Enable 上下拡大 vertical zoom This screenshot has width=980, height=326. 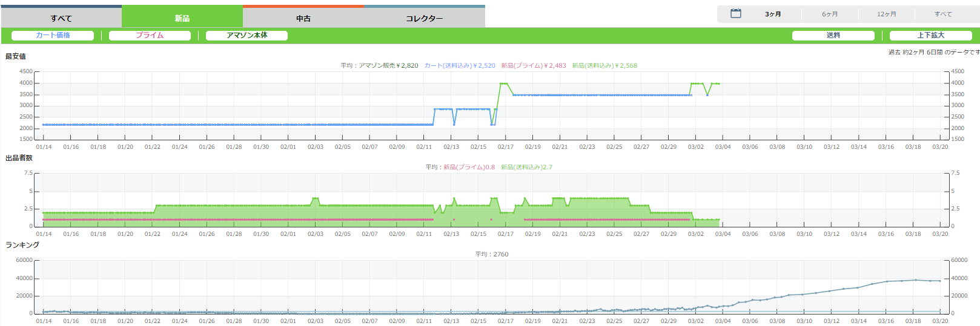coord(930,36)
